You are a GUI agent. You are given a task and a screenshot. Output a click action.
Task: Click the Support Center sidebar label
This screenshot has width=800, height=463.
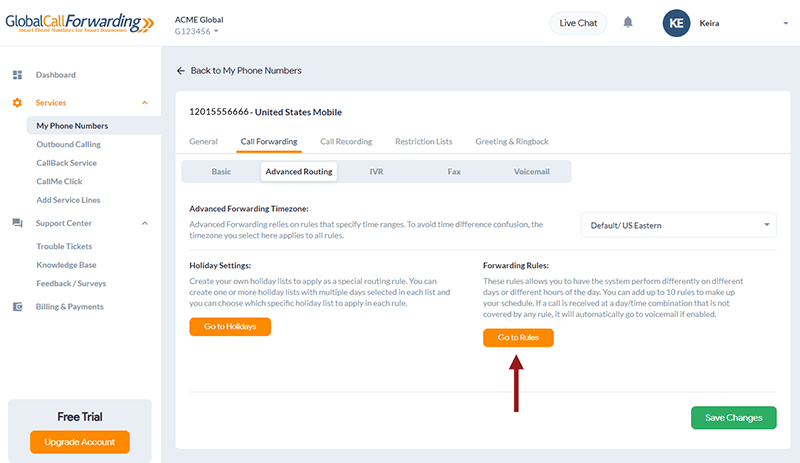coord(64,223)
